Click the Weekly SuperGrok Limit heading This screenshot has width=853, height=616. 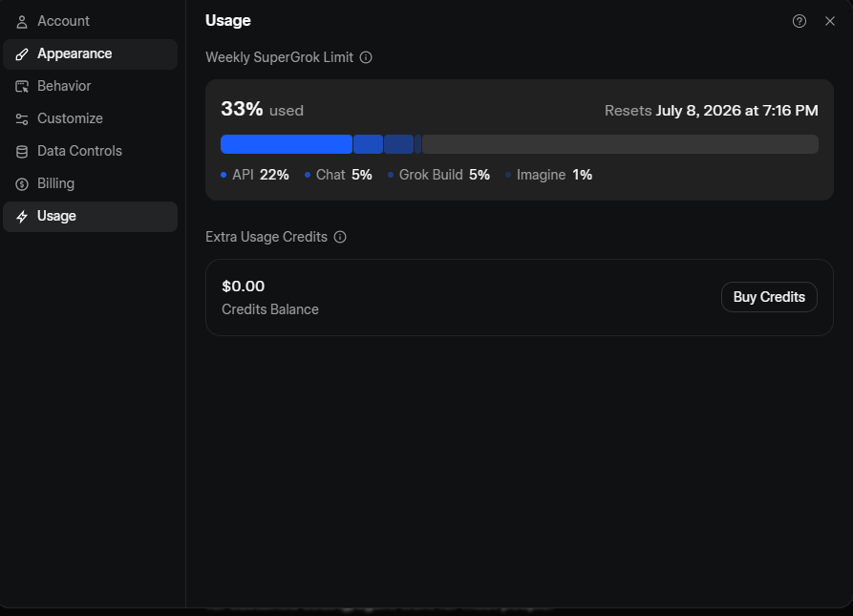[x=279, y=57]
